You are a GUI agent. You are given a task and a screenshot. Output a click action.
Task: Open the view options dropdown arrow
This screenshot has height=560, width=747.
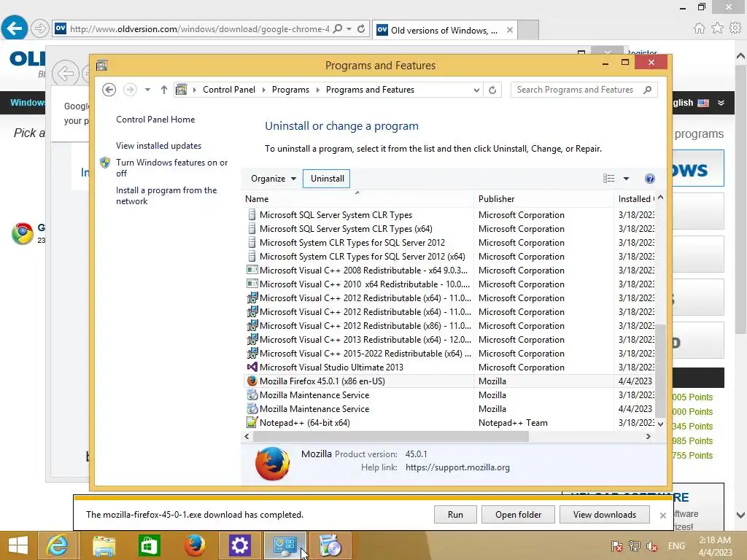click(x=626, y=179)
